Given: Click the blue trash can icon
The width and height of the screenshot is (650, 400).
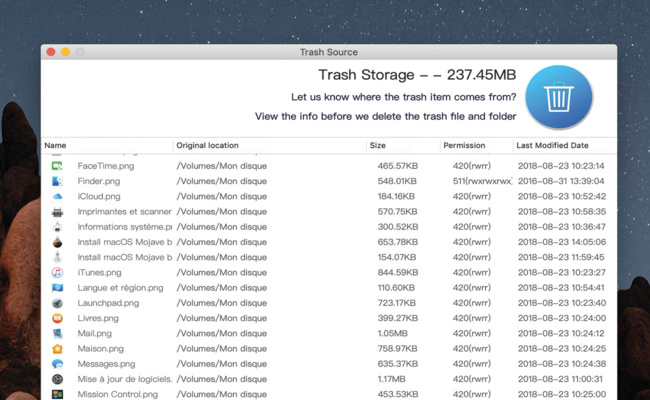Looking at the screenshot, I should click(558, 97).
